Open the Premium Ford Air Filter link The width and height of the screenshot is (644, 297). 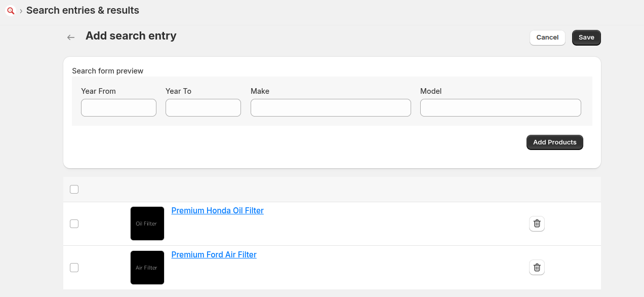point(214,255)
